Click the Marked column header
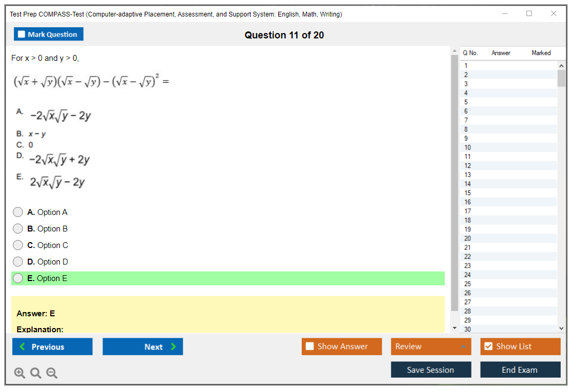Image resolution: width=574 pixels, height=392 pixels. pyautogui.click(x=541, y=53)
